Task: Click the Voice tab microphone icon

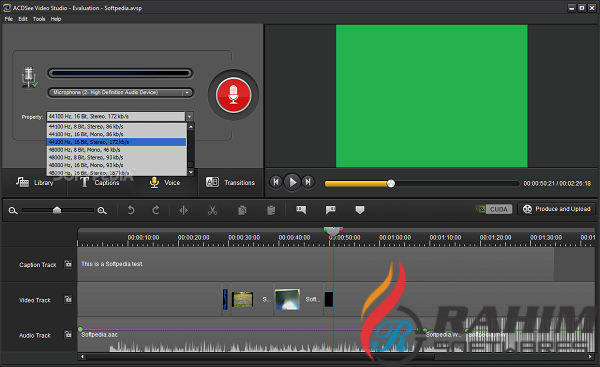Action: [x=154, y=183]
